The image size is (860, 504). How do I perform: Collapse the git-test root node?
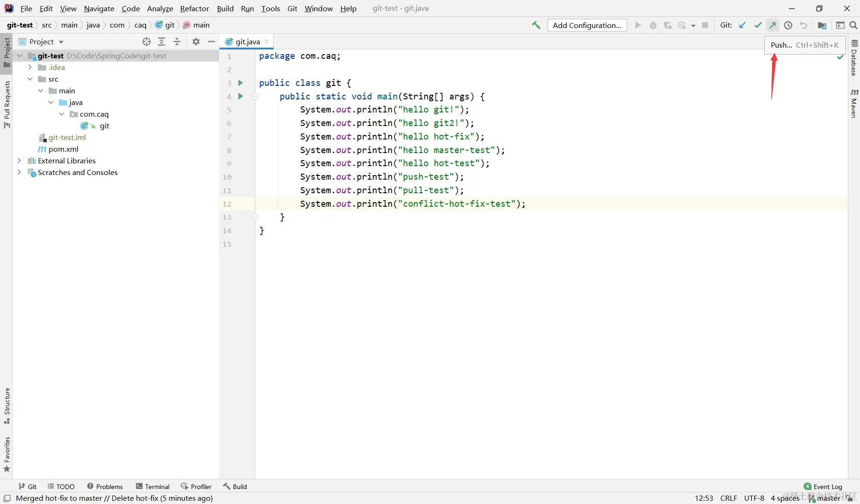tap(20, 56)
